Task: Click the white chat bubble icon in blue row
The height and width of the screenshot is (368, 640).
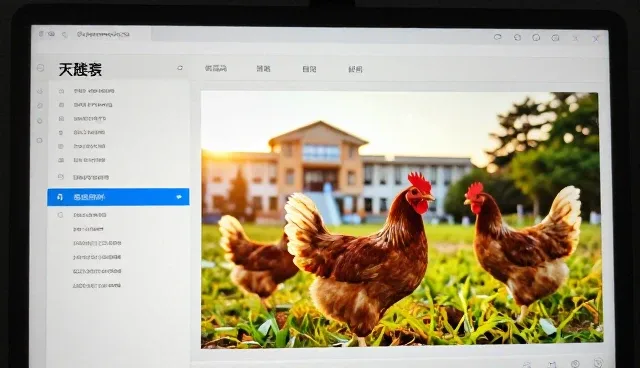Action: pos(179,197)
